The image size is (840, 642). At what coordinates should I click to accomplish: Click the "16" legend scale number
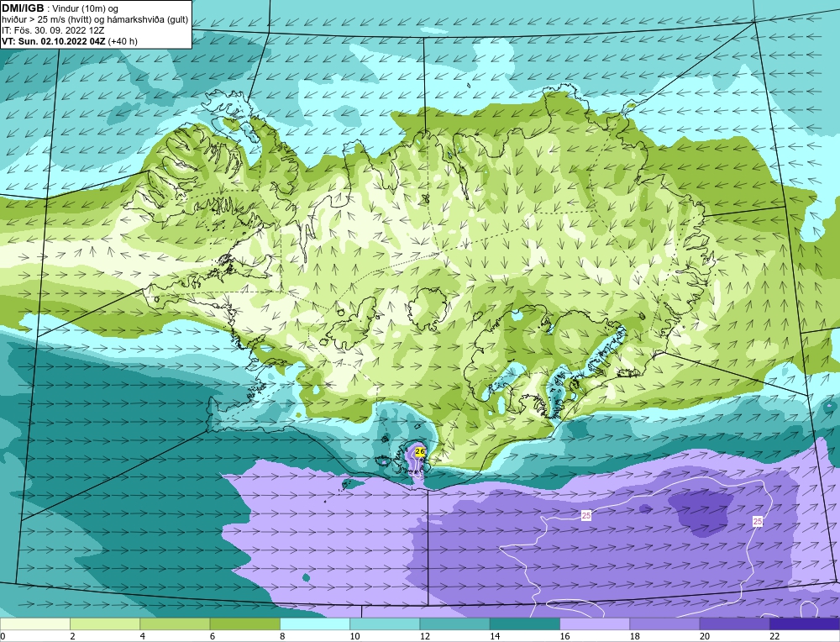(x=564, y=637)
